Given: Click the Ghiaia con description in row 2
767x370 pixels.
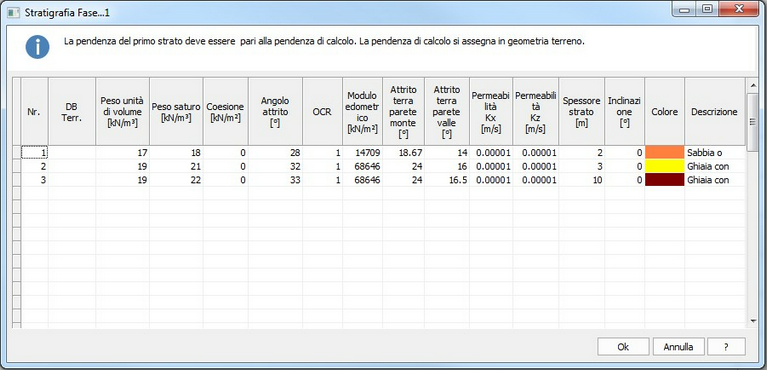Looking at the screenshot, I should [714, 166].
